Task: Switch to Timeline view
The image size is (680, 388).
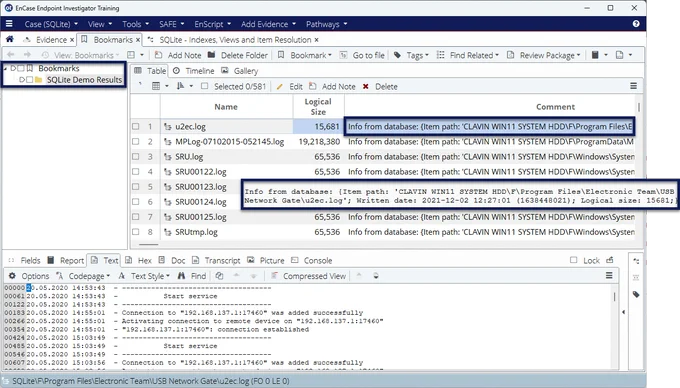Action: pyautogui.click(x=193, y=71)
